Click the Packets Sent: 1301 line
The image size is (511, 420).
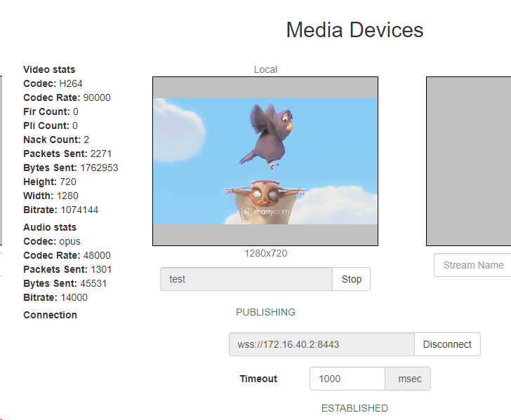point(67,269)
